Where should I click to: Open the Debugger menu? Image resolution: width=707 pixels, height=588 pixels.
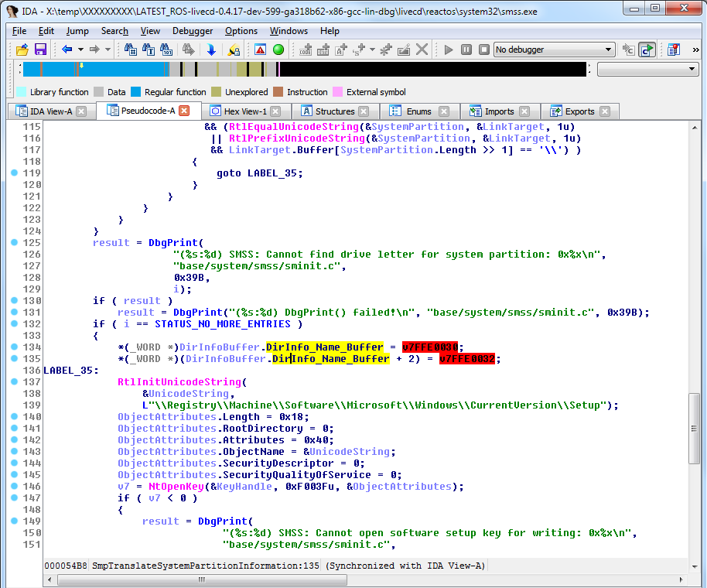click(x=193, y=31)
